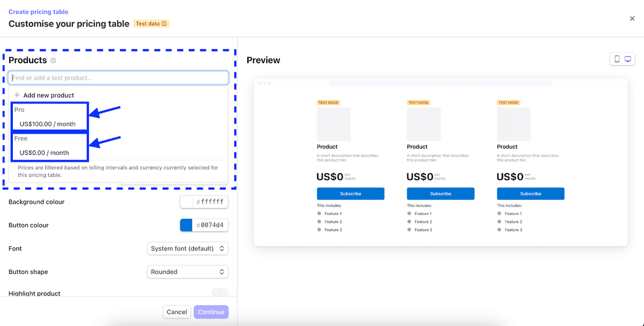This screenshot has height=326, width=644.
Task: Enable the Highlight product toggle
Action: (x=219, y=293)
